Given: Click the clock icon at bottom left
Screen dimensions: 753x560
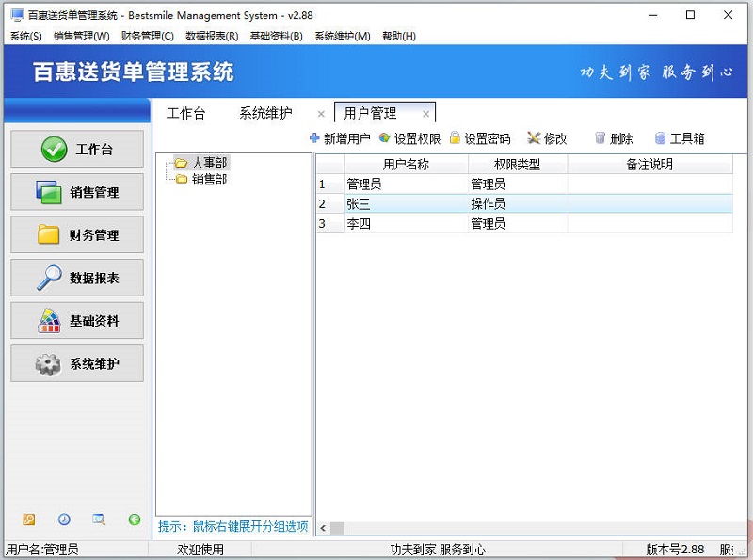Looking at the screenshot, I should point(63,519).
